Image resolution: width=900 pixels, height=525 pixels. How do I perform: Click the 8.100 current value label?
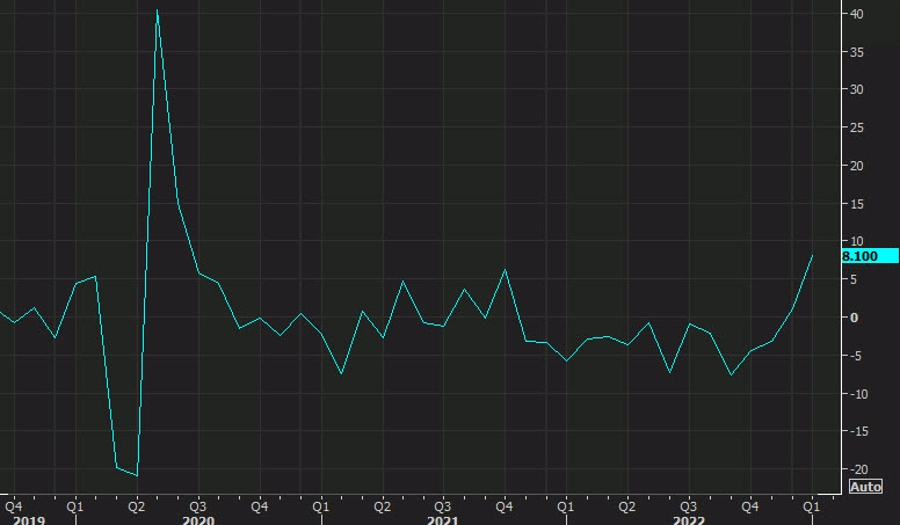tap(861, 256)
